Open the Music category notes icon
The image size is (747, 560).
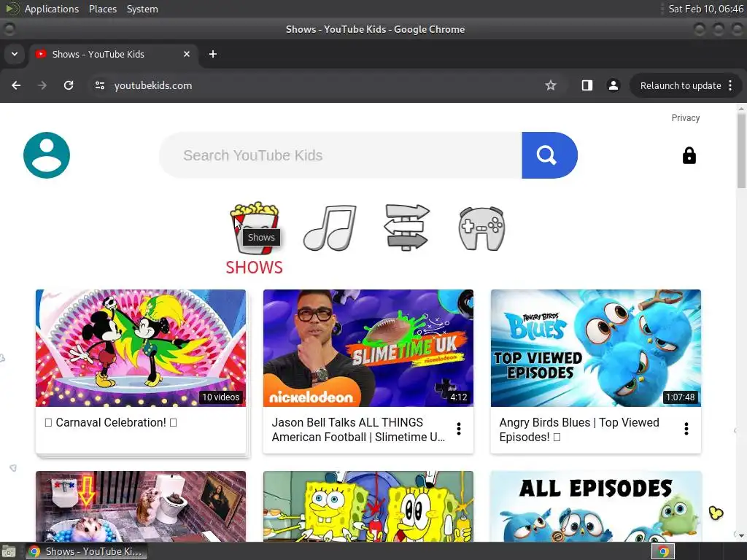click(x=330, y=227)
